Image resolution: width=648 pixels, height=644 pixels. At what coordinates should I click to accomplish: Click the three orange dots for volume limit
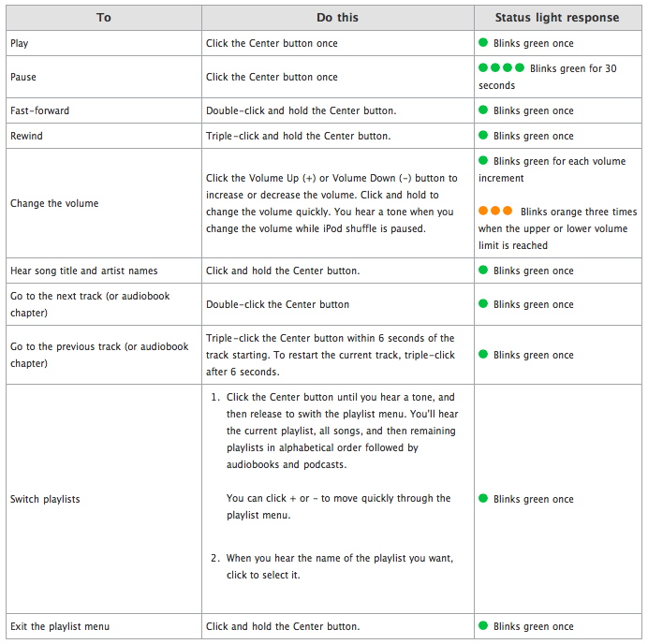[x=495, y=212]
